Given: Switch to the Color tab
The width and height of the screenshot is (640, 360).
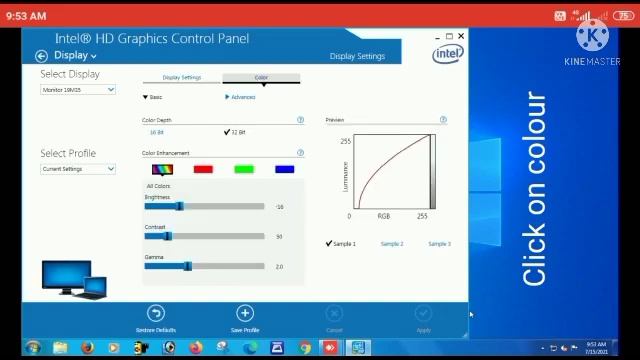Looking at the screenshot, I should pos(261,78).
